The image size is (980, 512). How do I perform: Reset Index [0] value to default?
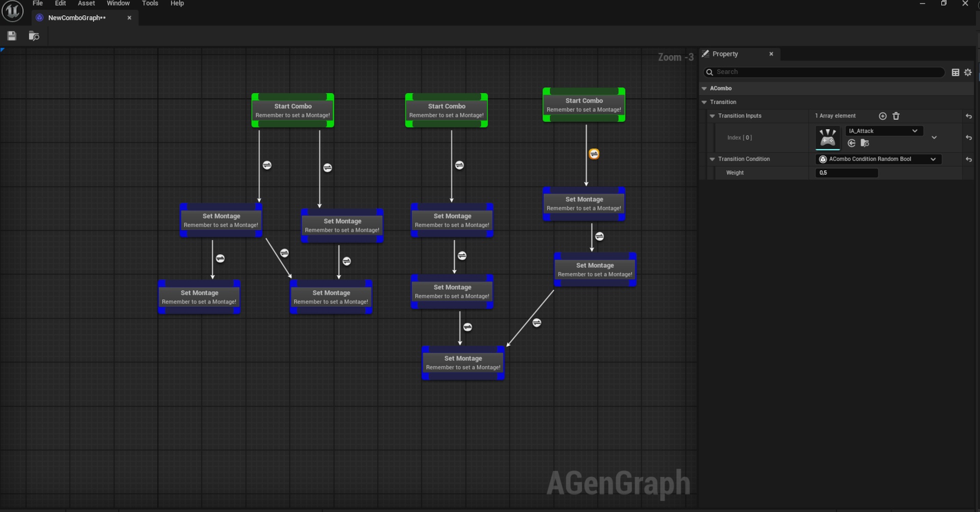click(968, 138)
